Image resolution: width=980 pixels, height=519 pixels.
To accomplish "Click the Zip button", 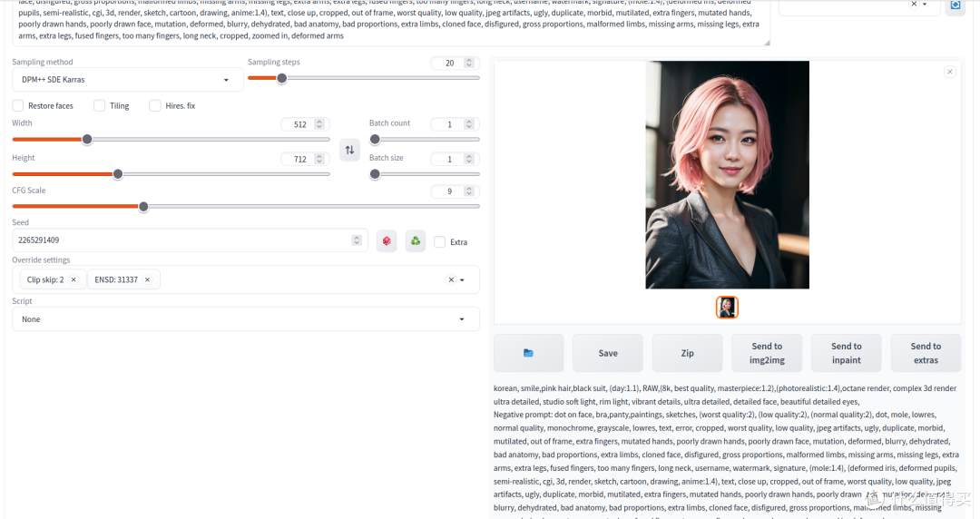I will [688, 353].
